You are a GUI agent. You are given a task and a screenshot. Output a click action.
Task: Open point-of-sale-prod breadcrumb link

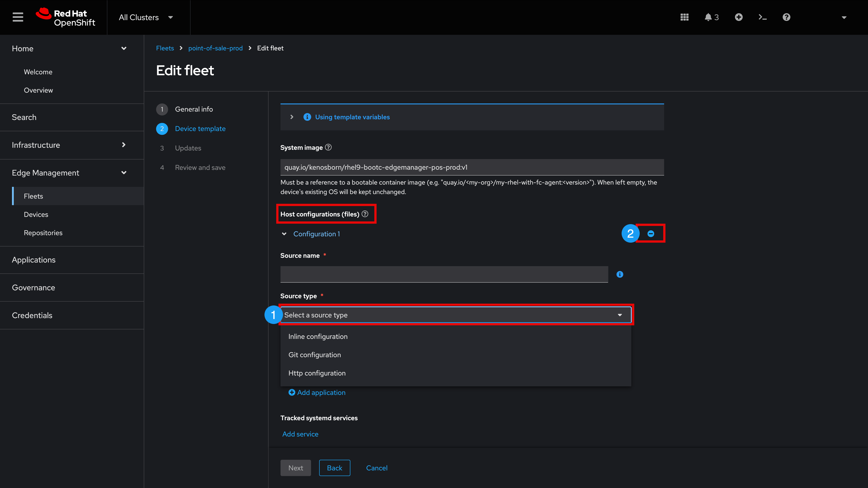coord(215,48)
